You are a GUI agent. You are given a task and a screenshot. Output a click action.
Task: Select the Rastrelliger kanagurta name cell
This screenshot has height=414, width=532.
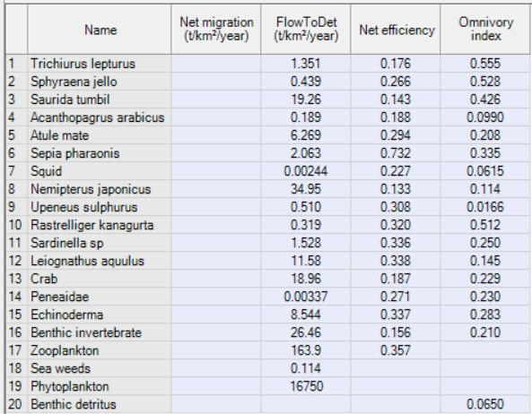point(100,225)
